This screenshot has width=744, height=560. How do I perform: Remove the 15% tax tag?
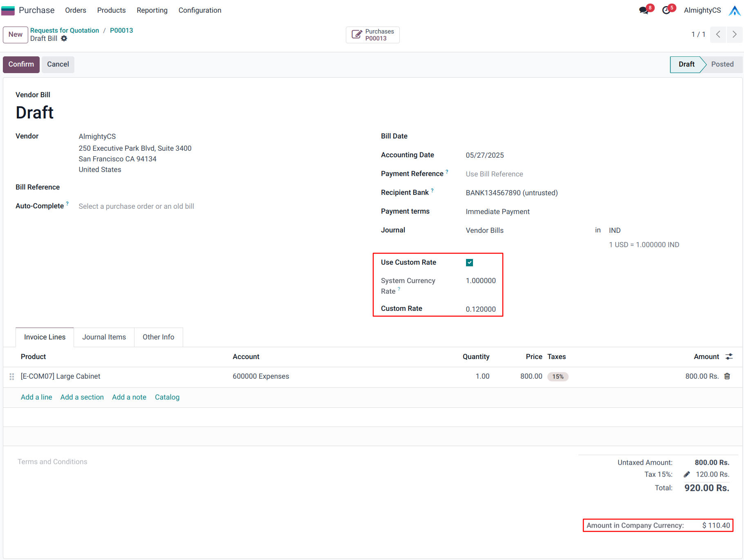(x=558, y=377)
